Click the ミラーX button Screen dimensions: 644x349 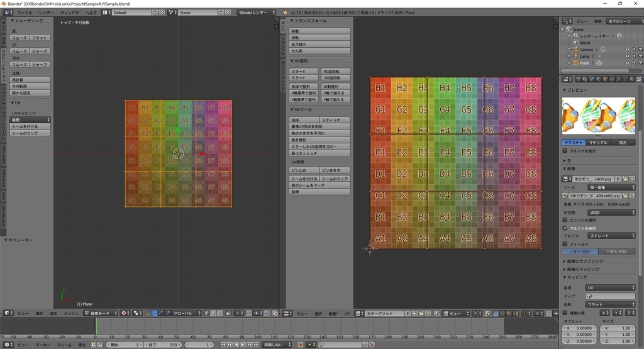(x=304, y=72)
